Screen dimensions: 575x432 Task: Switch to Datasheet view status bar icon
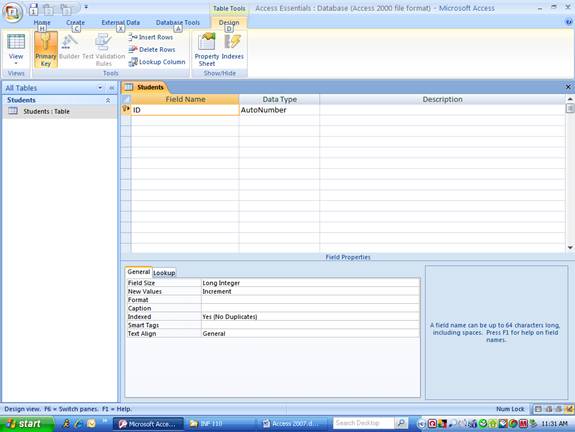pyautogui.click(x=538, y=409)
